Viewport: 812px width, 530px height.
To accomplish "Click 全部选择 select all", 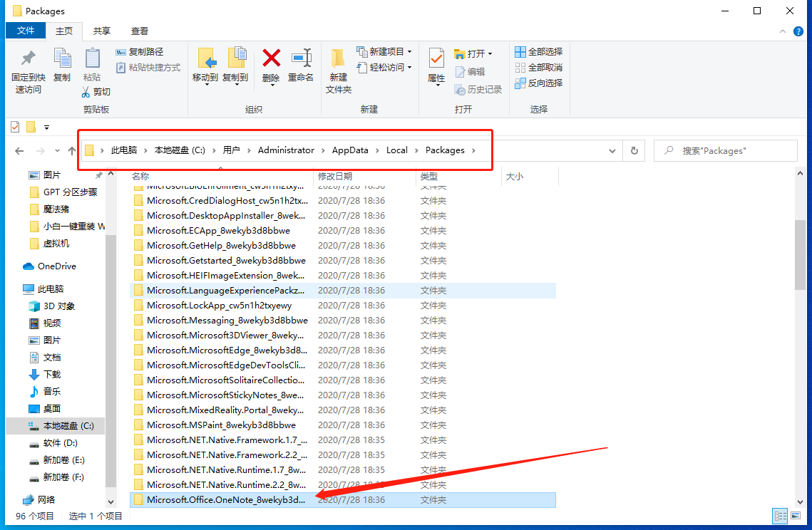I will click(x=538, y=52).
